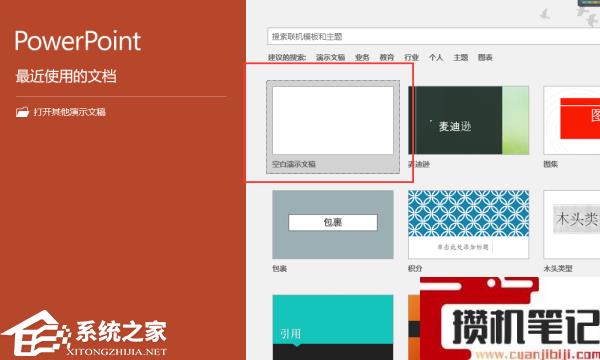Pick the 教育 suggested search

[386, 57]
